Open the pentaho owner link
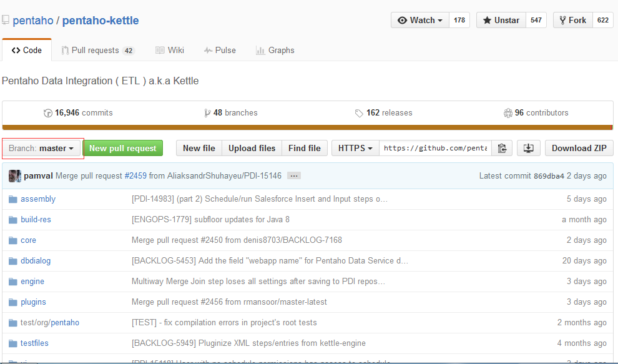Viewport: 618px width, 364px height. (x=32, y=21)
